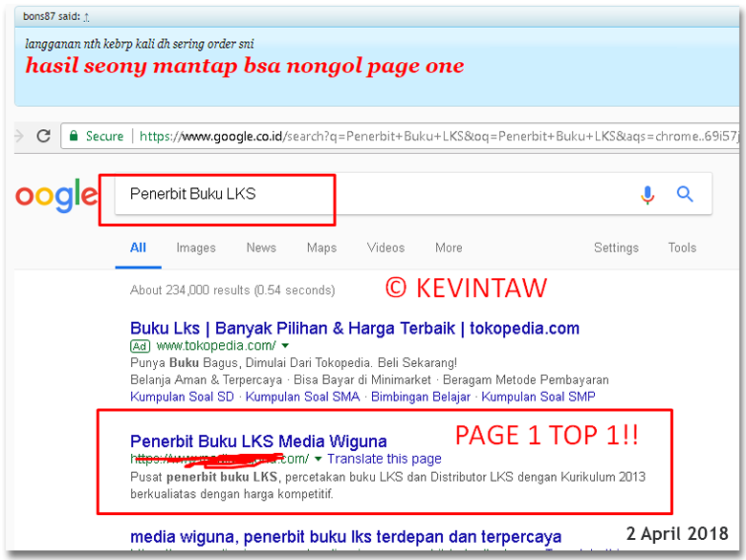Click 'langganan nth kebrp kali' quote line
This screenshot has height=560, width=746.
click(x=140, y=44)
